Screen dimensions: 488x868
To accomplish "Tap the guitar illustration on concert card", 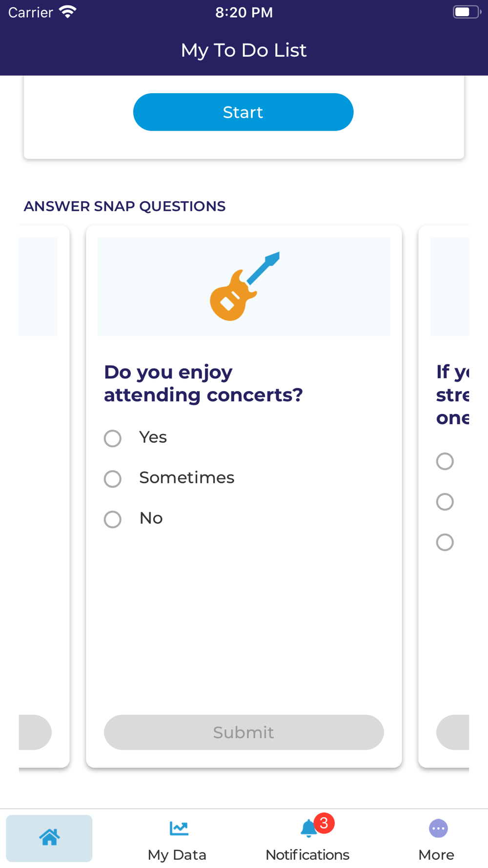I will 244,286.
